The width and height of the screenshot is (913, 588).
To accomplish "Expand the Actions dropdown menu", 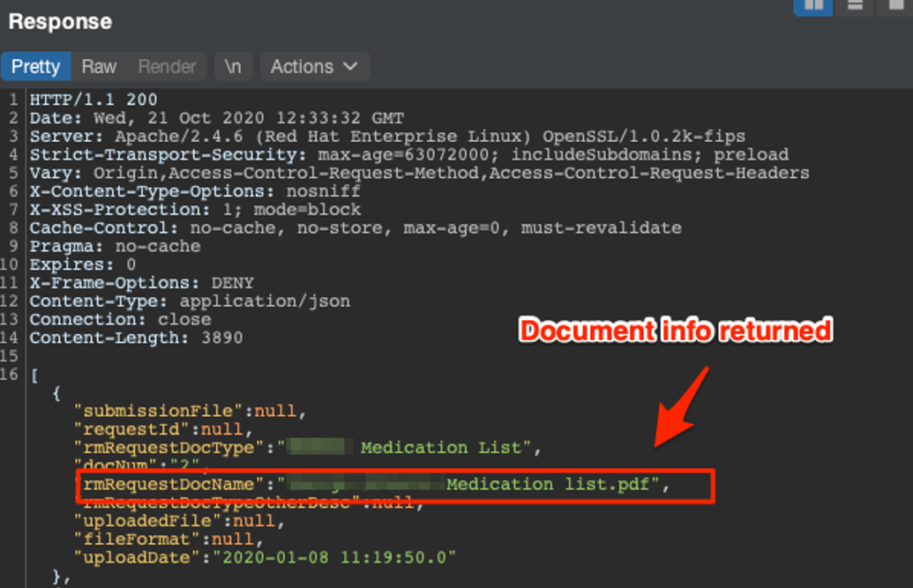I will click(x=314, y=67).
